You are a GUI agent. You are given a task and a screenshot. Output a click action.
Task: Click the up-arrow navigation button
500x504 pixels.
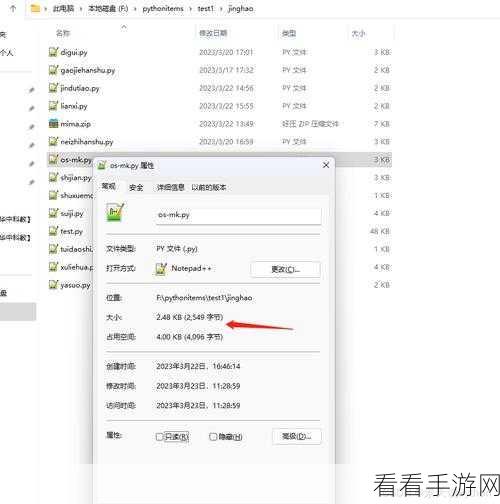(13, 9)
